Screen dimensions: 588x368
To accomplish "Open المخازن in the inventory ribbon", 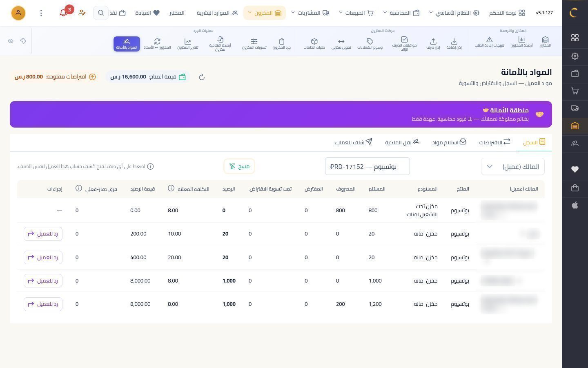I will point(545,42).
